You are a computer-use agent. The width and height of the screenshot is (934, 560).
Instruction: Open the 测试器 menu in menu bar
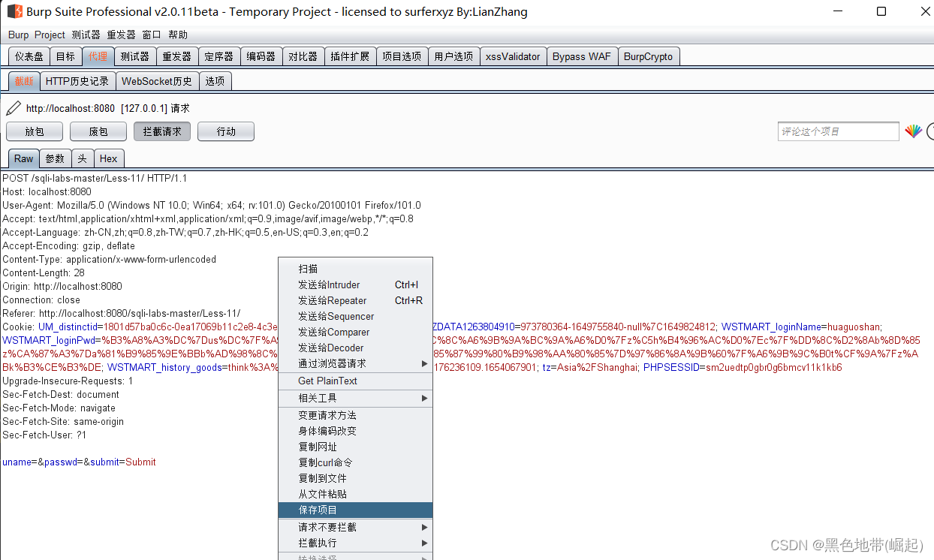(x=86, y=35)
